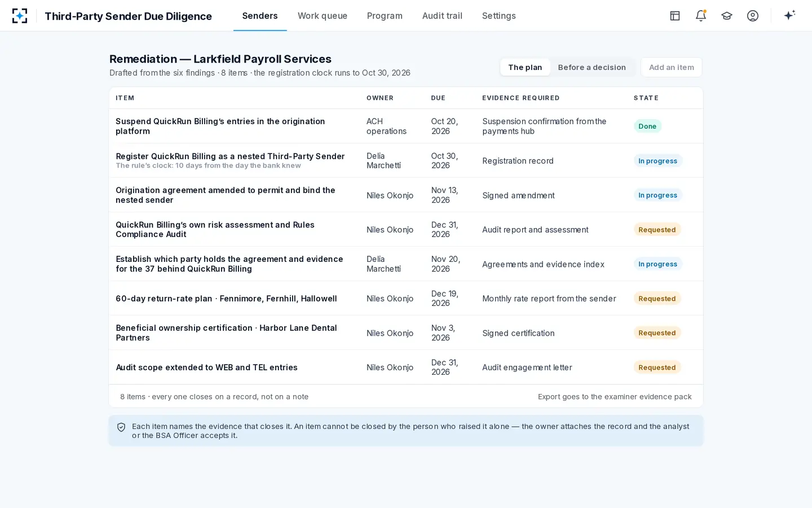The image size is (812, 508).
Task: Click In progress badge for Signed amendment row
Action: point(658,195)
